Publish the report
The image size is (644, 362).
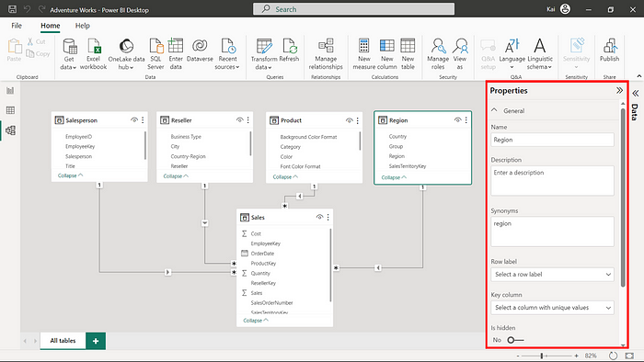click(x=609, y=50)
